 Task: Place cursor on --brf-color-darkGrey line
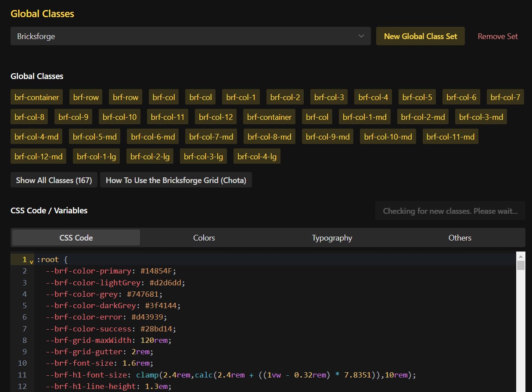click(x=113, y=305)
